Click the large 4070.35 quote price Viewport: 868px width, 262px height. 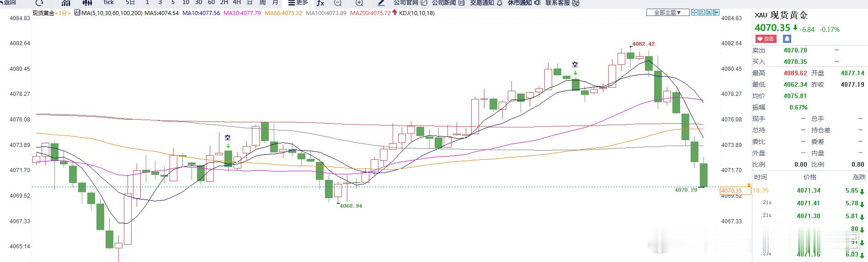[772, 28]
